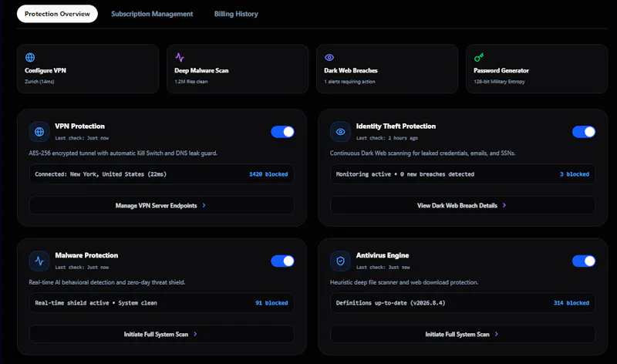This screenshot has width=617, height=364.
Task: Open the Dark Web Breaches quick action card
Action: click(x=387, y=69)
